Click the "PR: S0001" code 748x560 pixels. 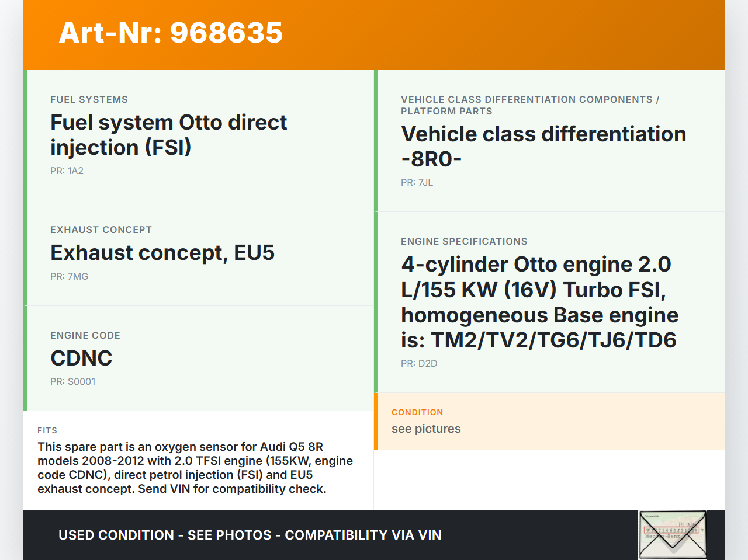[x=72, y=381]
